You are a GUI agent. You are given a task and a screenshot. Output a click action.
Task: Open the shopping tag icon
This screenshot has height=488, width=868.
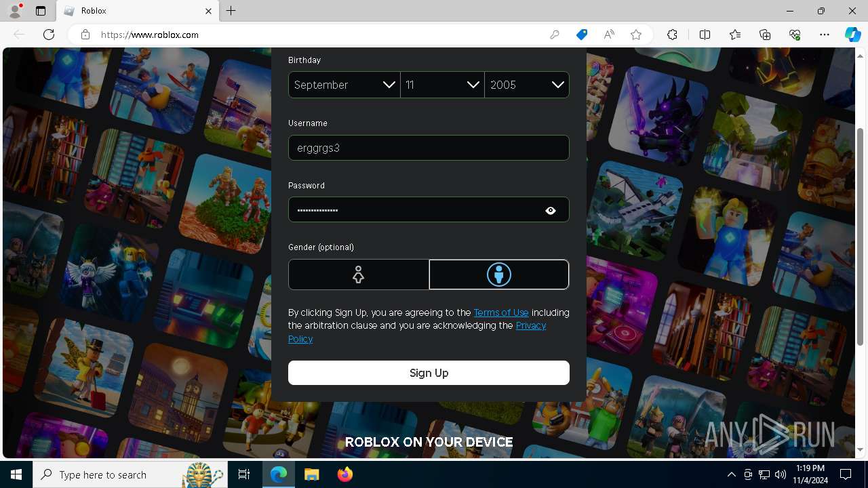[582, 35]
